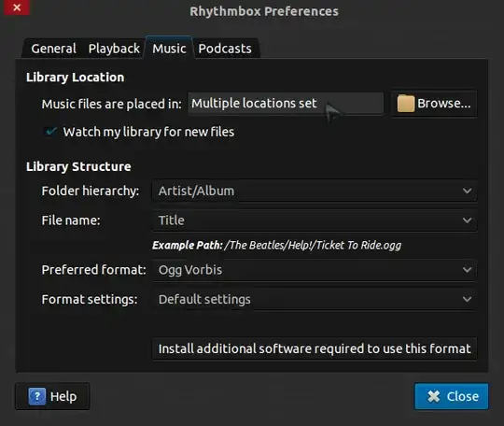Viewport: 504px width, 426px height.
Task: Switch to the General tab
Action: point(53,49)
